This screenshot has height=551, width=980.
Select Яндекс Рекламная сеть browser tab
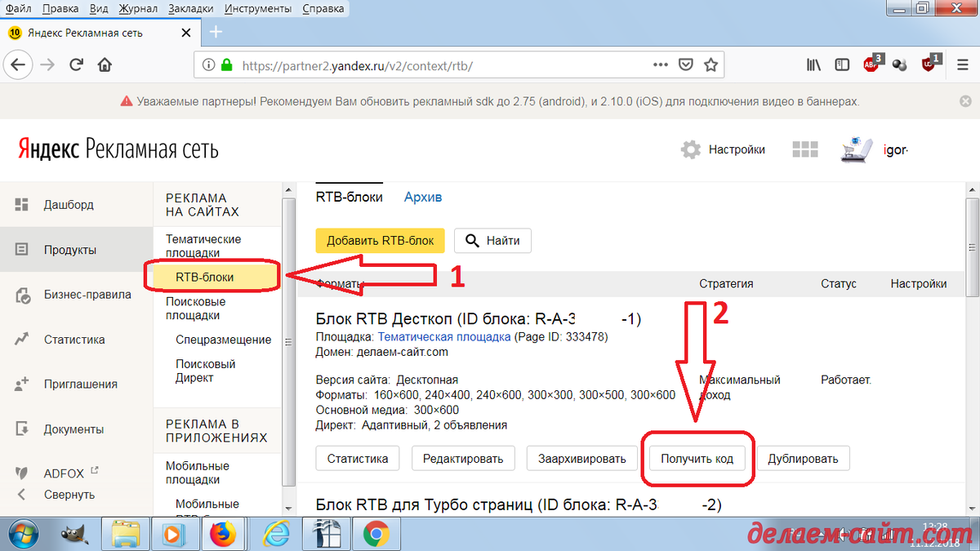[x=100, y=33]
